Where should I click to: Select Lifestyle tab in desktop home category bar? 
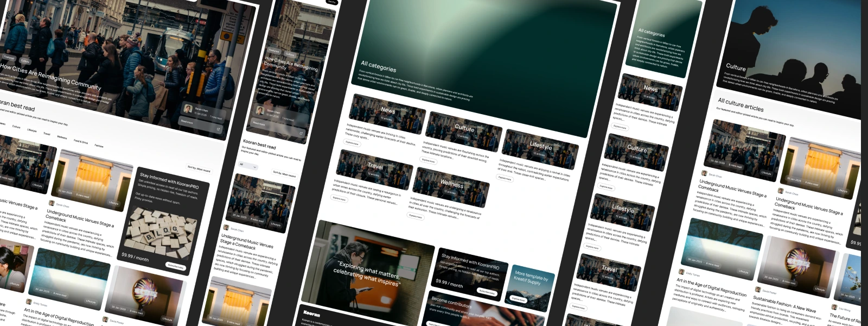pyautogui.click(x=32, y=130)
